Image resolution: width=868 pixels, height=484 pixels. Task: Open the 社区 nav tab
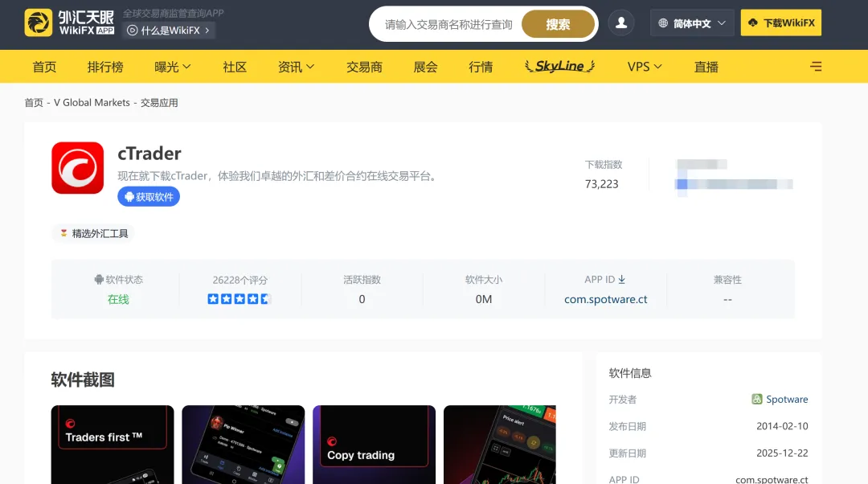click(x=235, y=67)
